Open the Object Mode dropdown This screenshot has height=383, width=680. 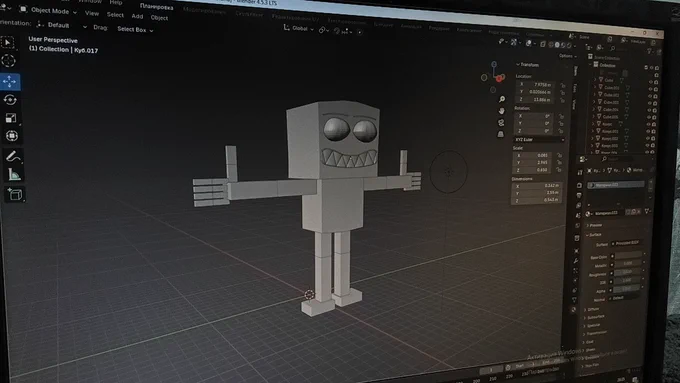[x=48, y=10]
